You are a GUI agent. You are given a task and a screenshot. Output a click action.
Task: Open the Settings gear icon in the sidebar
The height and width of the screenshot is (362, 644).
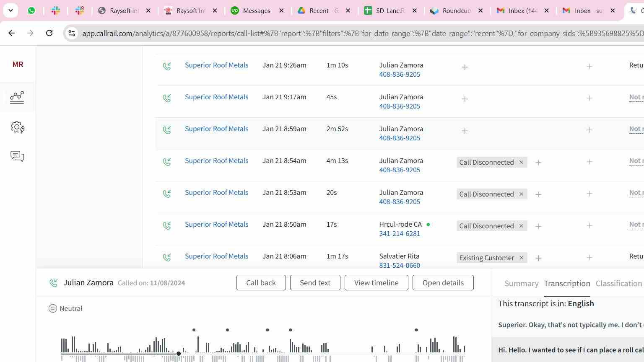point(18,127)
